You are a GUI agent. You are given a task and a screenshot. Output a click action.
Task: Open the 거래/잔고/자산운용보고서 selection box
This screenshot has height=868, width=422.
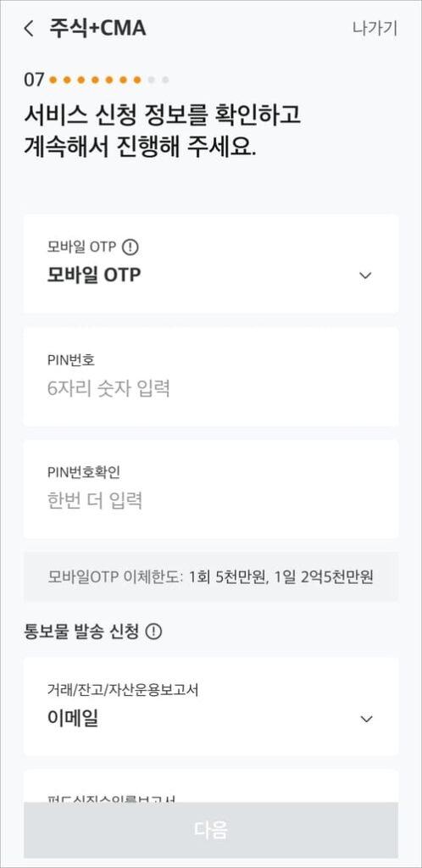[x=211, y=706]
